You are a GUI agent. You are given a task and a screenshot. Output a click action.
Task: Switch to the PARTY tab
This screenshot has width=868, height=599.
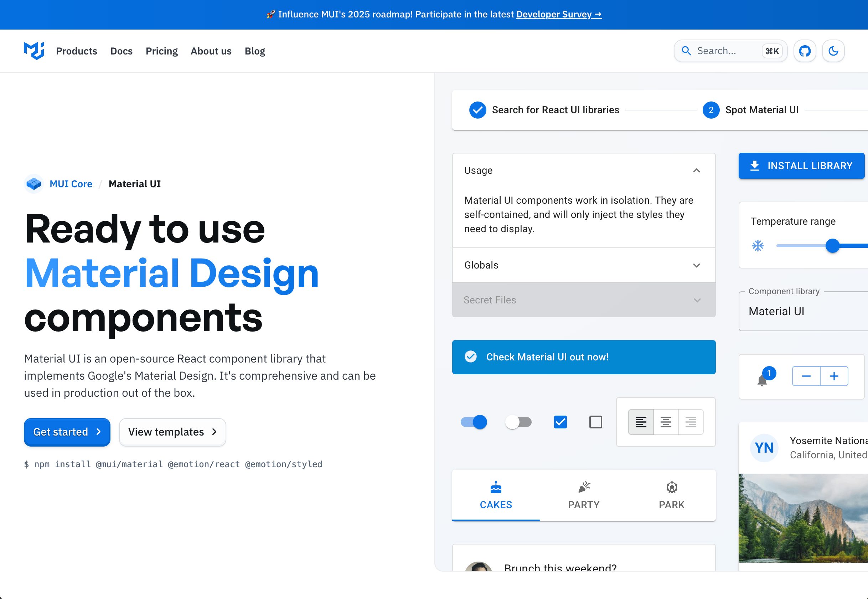coord(584,495)
